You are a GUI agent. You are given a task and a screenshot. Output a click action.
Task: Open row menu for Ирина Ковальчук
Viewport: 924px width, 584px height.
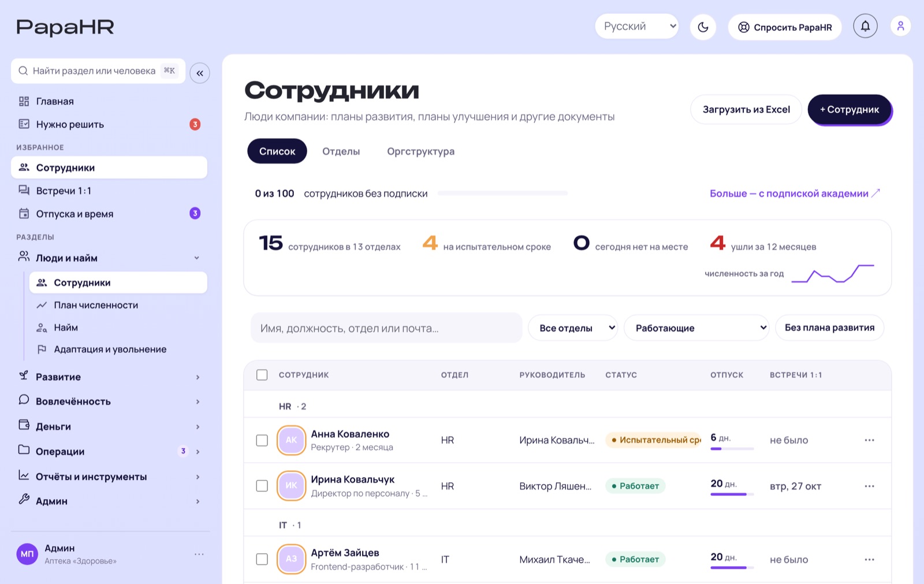pyautogui.click(x=869, y=486)
